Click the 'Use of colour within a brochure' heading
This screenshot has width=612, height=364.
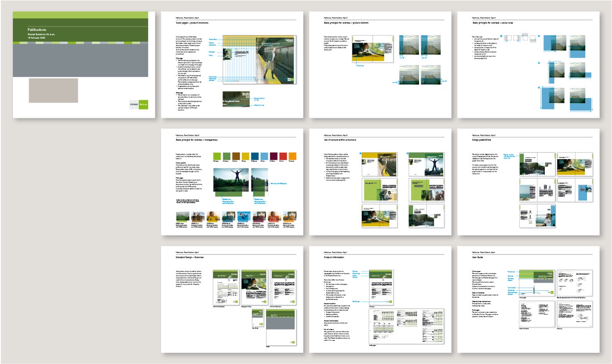340,140
